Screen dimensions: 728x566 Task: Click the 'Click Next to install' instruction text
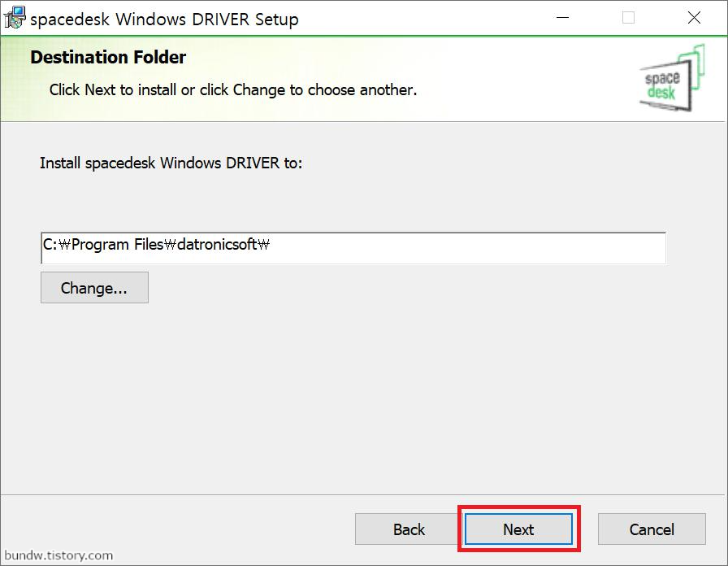tap(233, 89)
